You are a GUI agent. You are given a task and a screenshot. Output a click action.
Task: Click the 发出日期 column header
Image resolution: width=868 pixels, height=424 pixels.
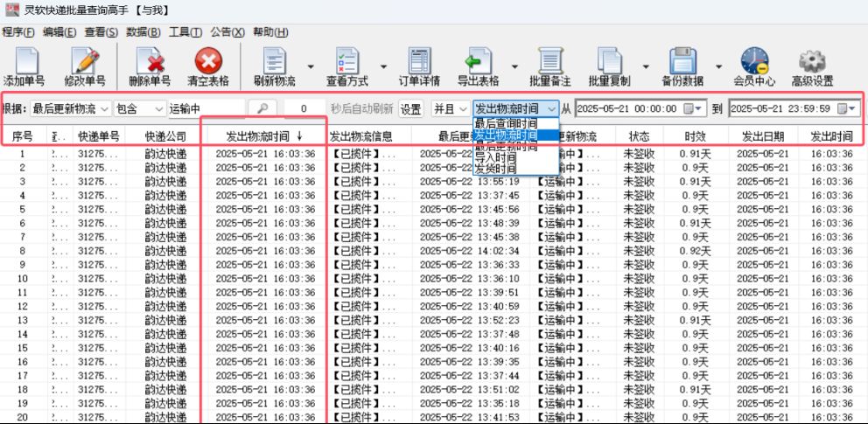click(x=763, y=136)
